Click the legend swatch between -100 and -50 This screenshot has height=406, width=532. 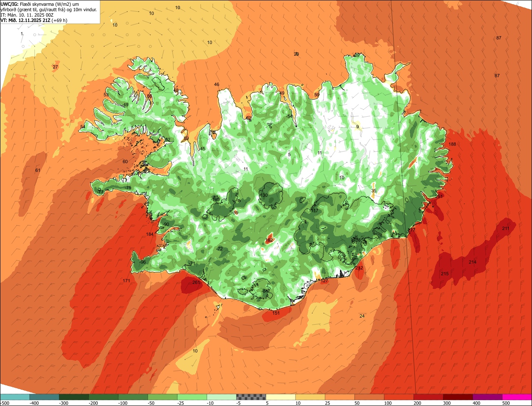coord(133,397)
